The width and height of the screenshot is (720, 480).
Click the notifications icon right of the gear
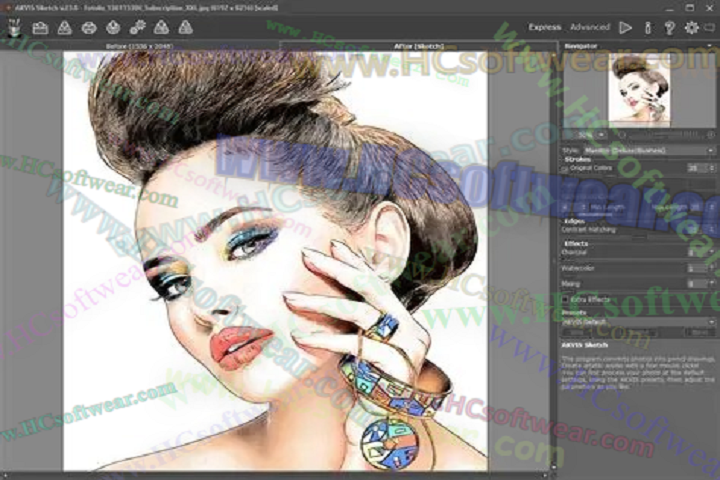710,28
